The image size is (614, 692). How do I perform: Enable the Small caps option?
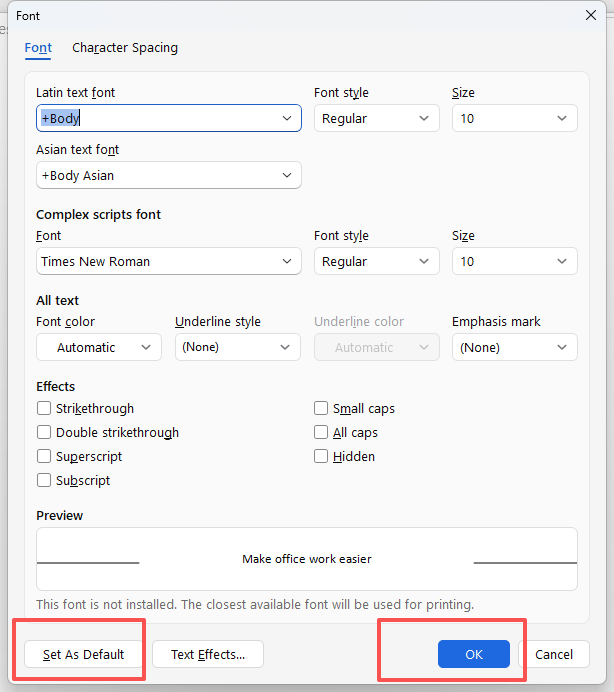click(x=321, y=408)
